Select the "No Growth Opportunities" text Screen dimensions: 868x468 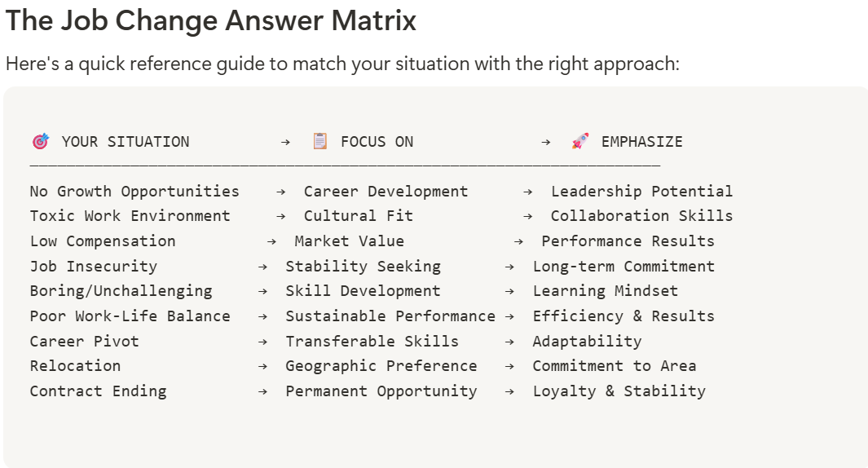(134, 192)
